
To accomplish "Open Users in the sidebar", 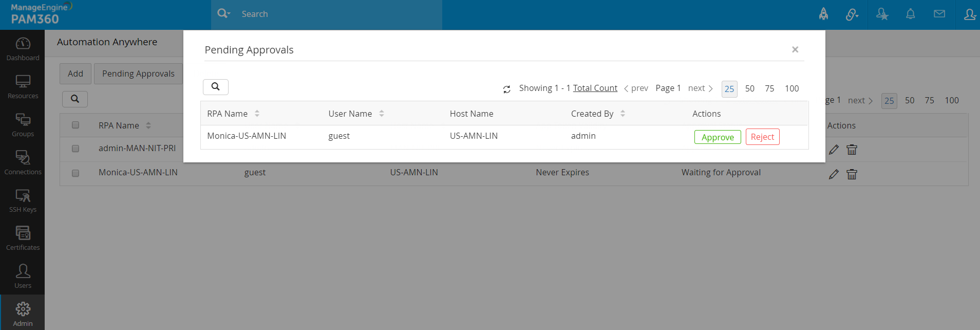I will (23, 277).
